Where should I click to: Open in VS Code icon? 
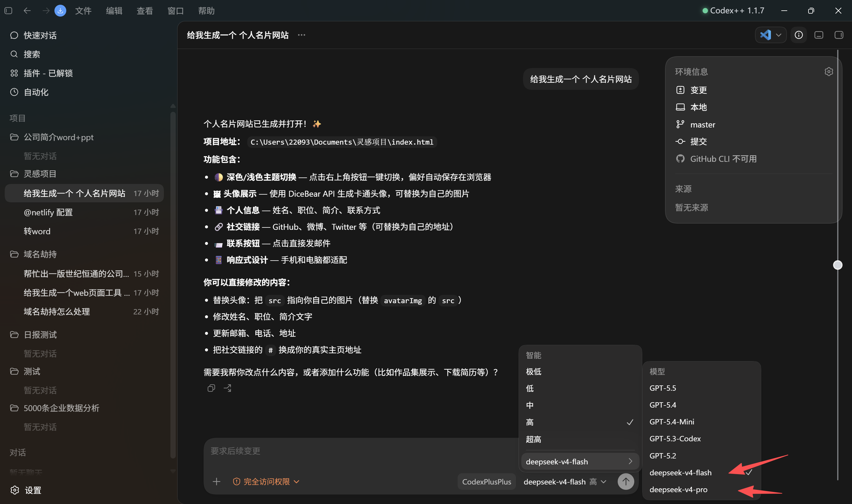pos(765,35)
